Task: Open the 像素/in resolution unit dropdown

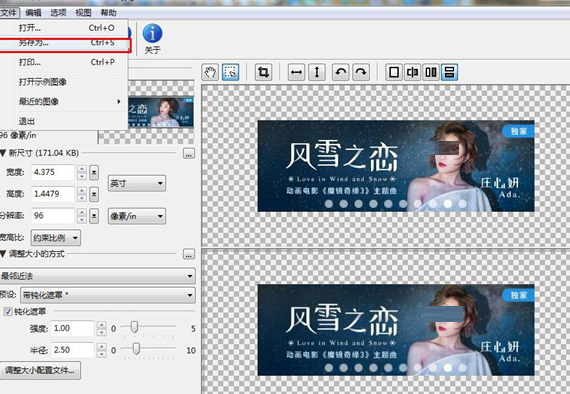Action: [x=137, y=216]
